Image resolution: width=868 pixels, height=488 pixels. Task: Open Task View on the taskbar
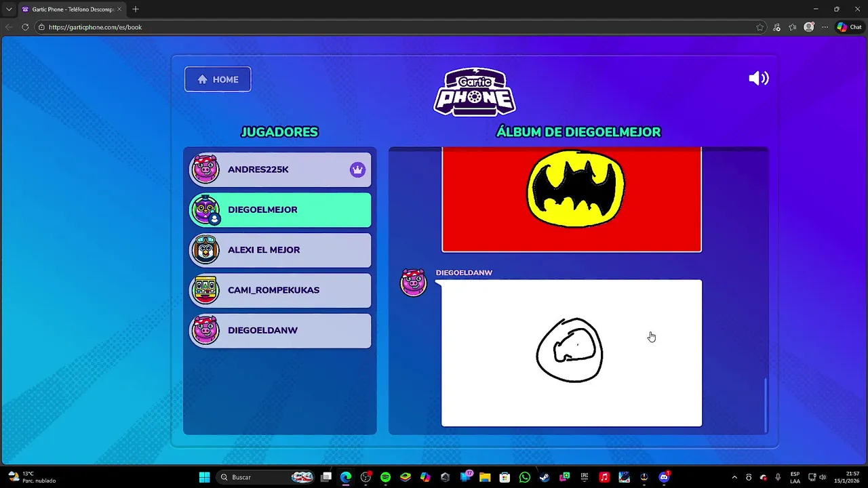point(326,477)
